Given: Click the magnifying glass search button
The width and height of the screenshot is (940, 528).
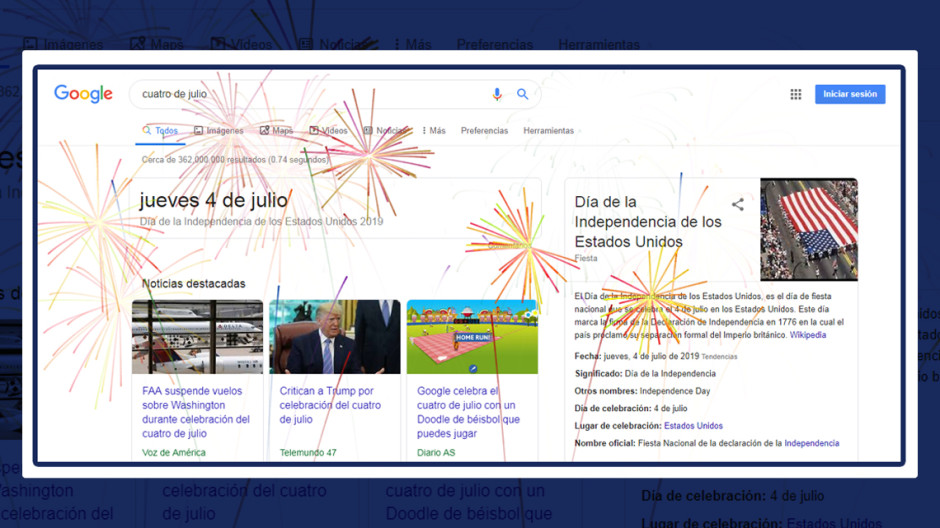Looking at the screenshot, I should pyautogui.click(x=523, y=94).
